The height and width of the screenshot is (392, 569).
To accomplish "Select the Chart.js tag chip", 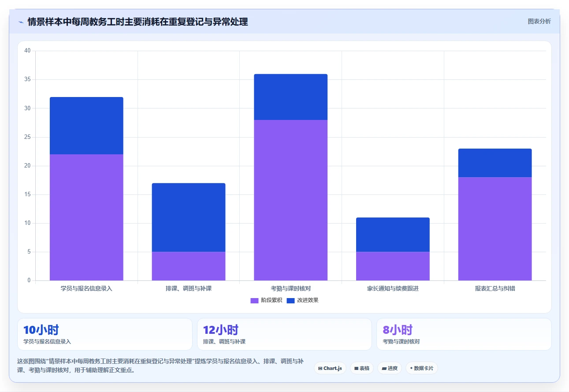I will click(330, 368).
